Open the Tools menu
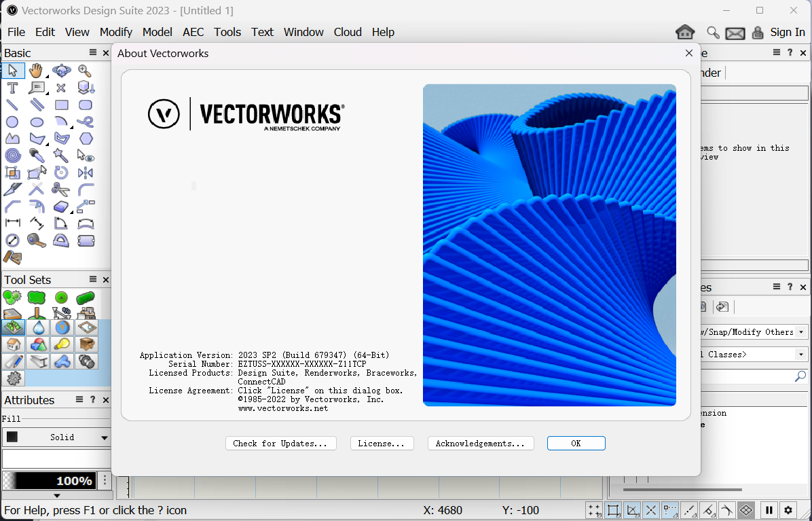 point(227,32)
